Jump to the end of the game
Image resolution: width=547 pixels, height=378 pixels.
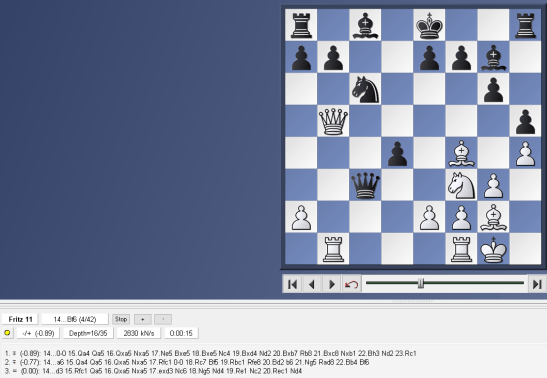tap(537, 285)
